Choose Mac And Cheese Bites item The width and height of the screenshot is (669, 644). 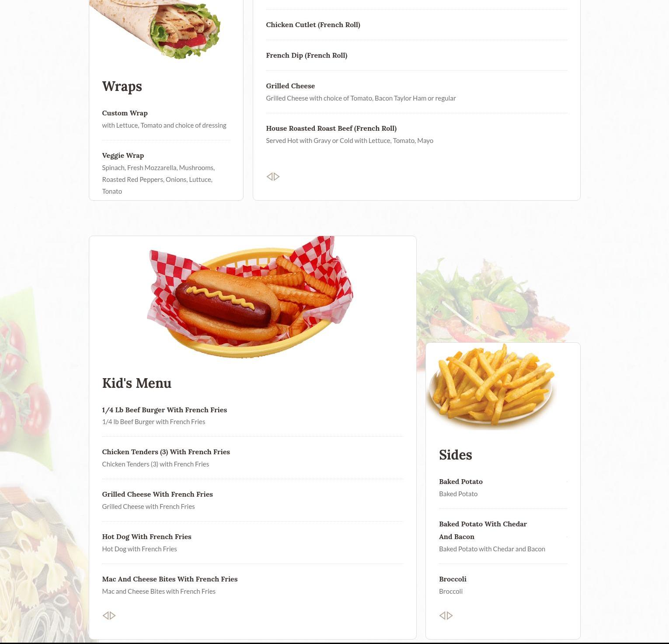pos(252,585)
